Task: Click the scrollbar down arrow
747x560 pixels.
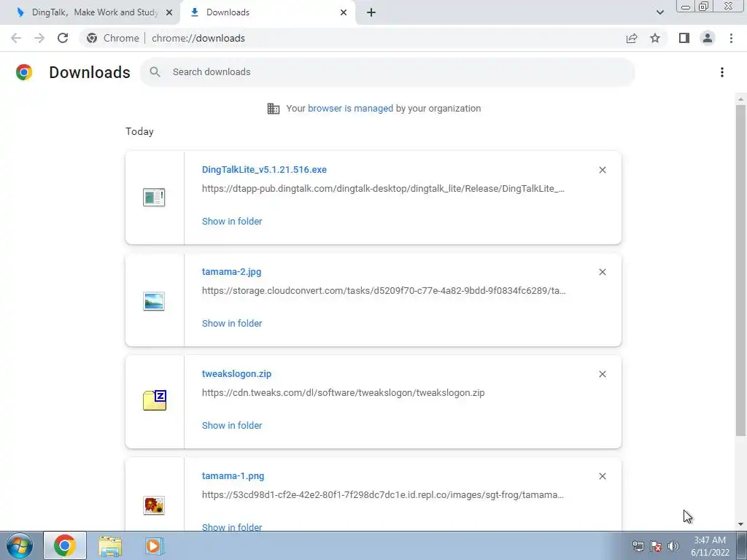Action: point(740,525)
